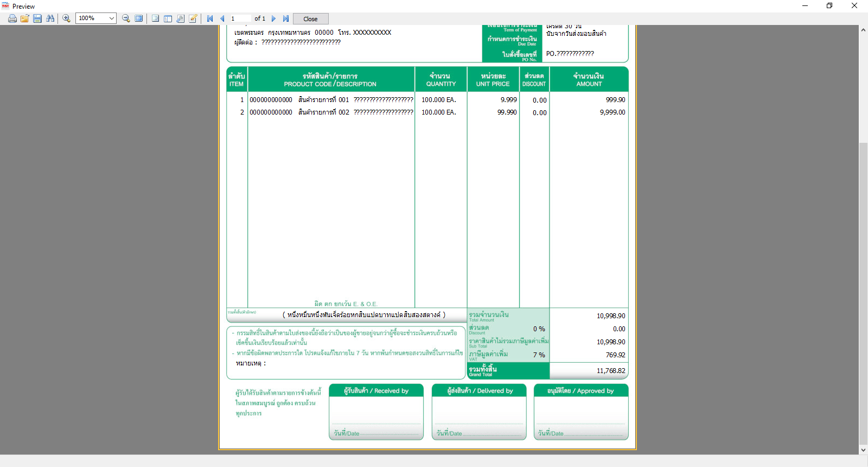Screen dimensions: 868x467
Task: Click the vertical scrollbar down arrow
Action: point(863,450)
